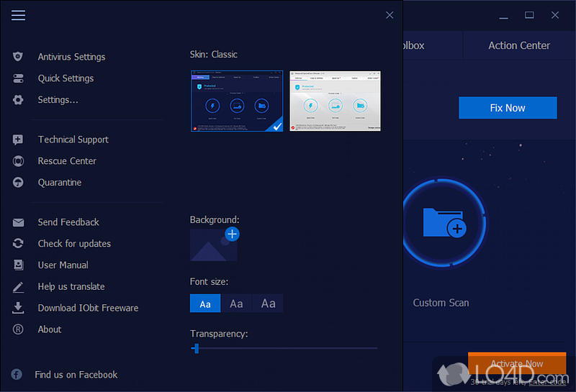Click the Find us on Facebook icon
This screenshot has height=392, width=576.
17,375
